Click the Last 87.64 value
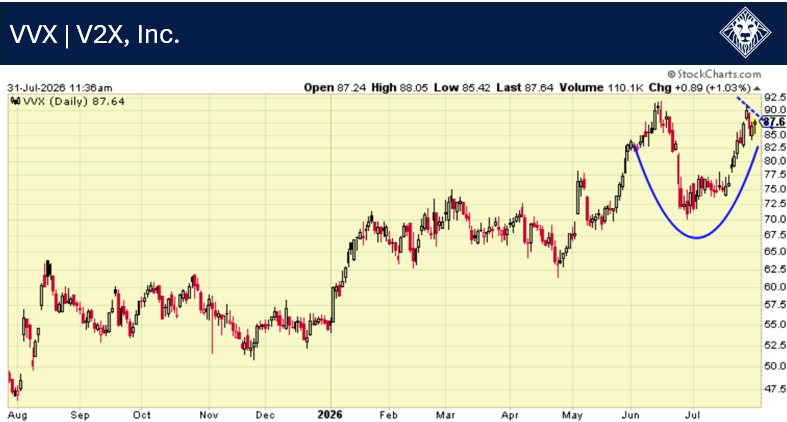 524,88
